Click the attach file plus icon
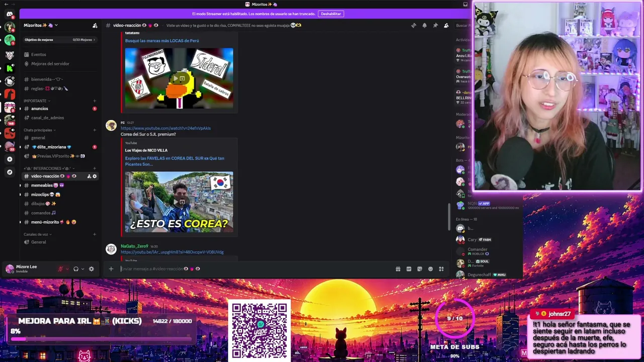Screen dimensions: 644x362 tap(111, 269)
